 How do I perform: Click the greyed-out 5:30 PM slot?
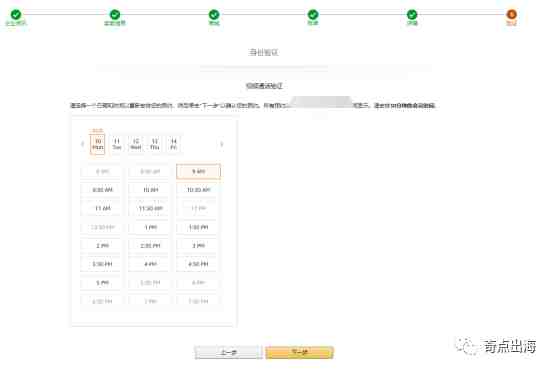151,283
